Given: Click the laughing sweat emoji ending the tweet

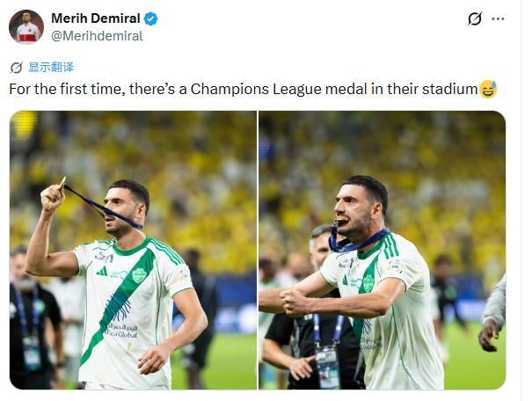Looking at the screenshot, I should 488,89.
